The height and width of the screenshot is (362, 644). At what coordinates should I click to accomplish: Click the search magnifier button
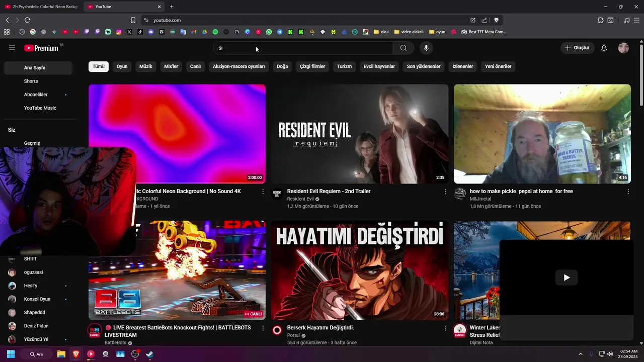tap(404, 48)
